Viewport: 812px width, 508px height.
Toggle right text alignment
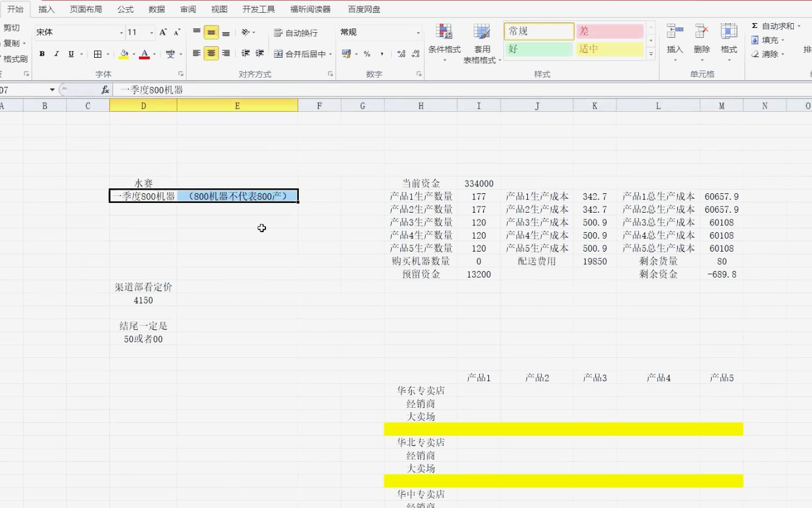pyautogui.click(x=226, y=53)
